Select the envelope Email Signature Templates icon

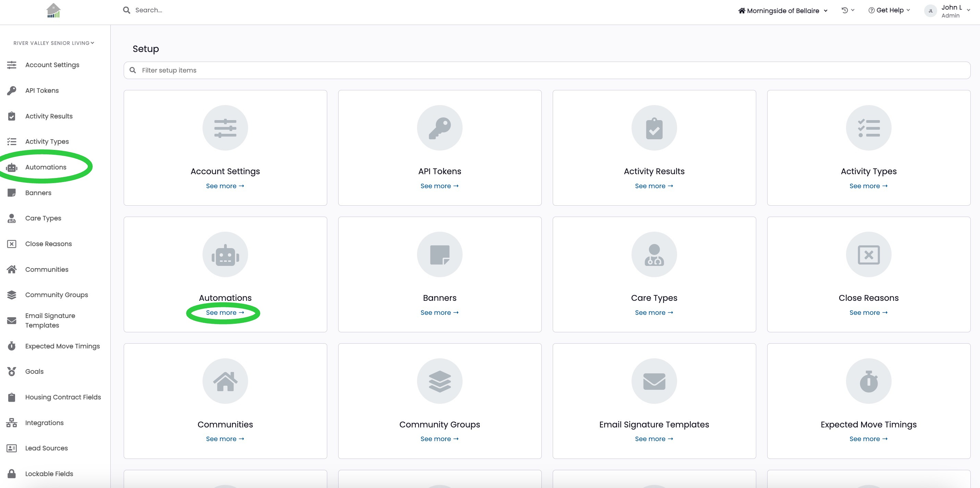click(x=654, y=381)
